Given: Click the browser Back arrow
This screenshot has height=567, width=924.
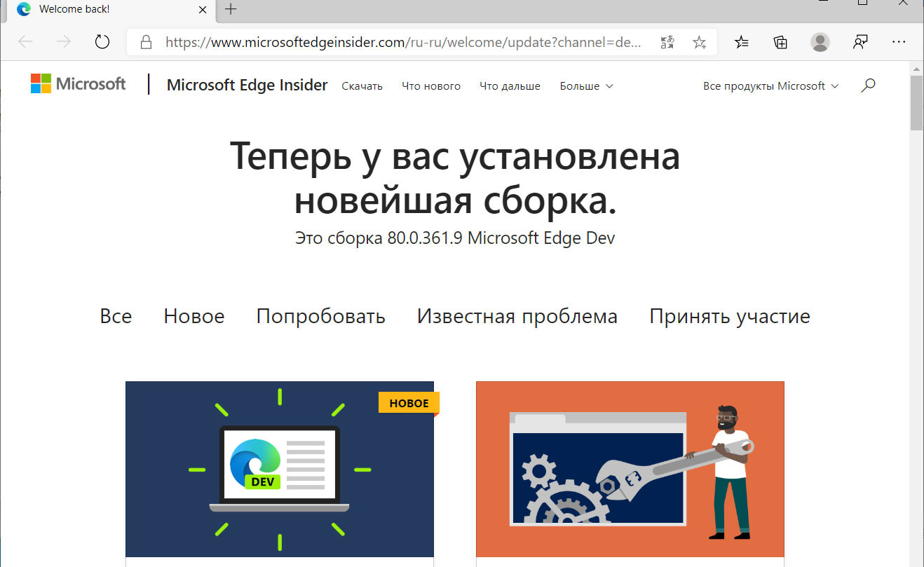Looking at the screenshot, I should click(26, 42).
